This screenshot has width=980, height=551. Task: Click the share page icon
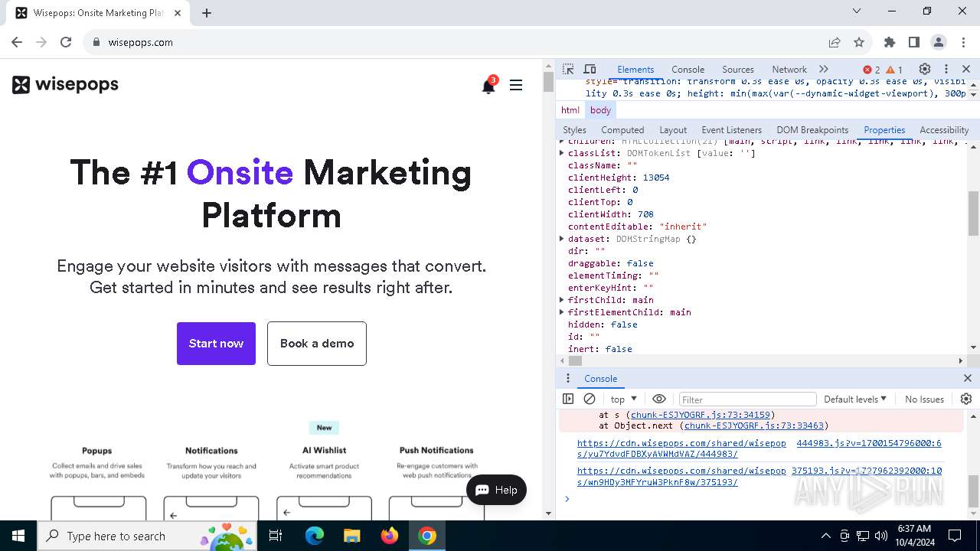click(835, 42)
